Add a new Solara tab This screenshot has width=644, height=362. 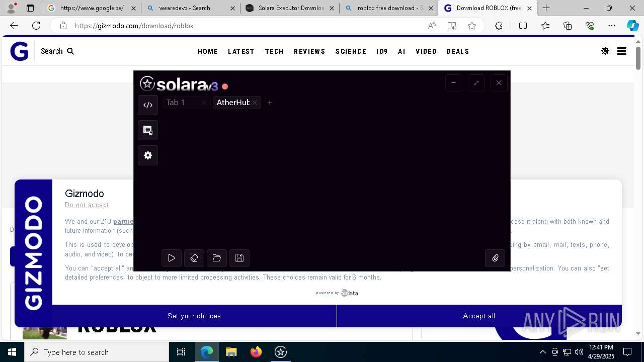tap(270, 103)
